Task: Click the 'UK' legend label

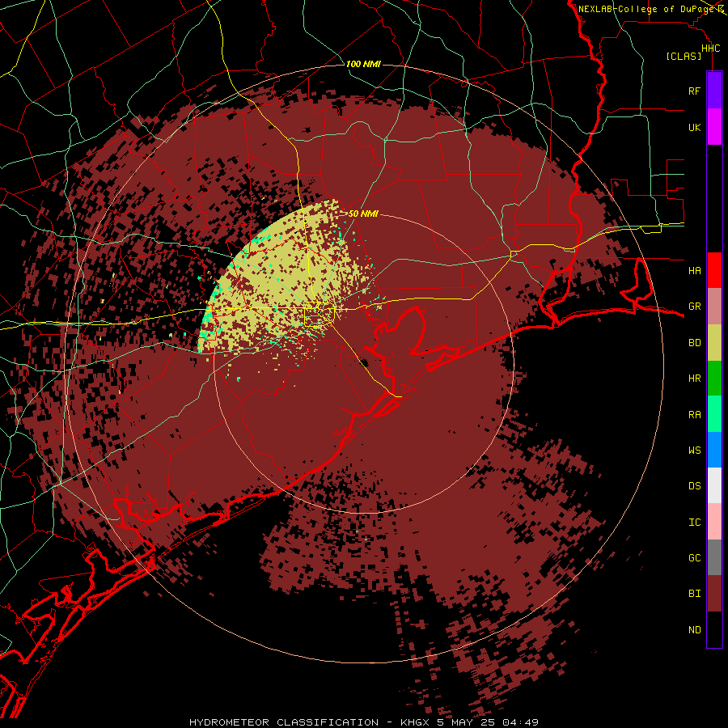Action: point(694,127)
